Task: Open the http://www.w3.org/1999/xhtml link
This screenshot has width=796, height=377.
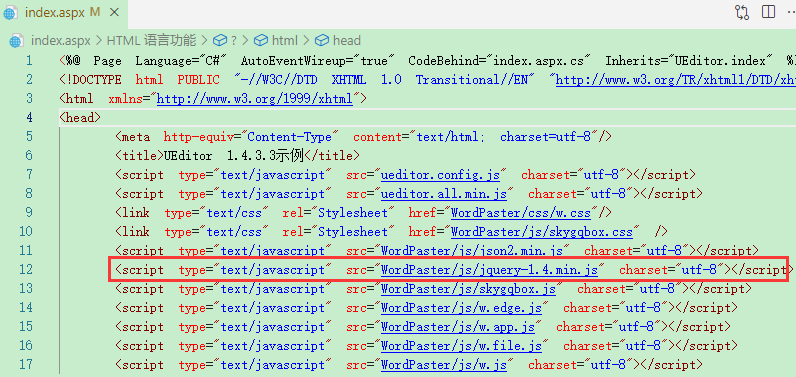Action: click(254, 99)
